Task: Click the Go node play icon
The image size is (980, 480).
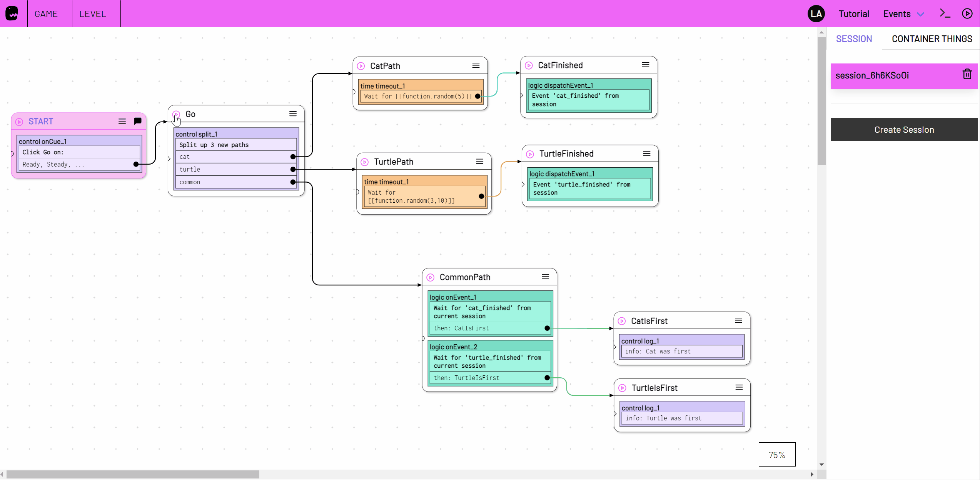Action: (x=176, y=114)
